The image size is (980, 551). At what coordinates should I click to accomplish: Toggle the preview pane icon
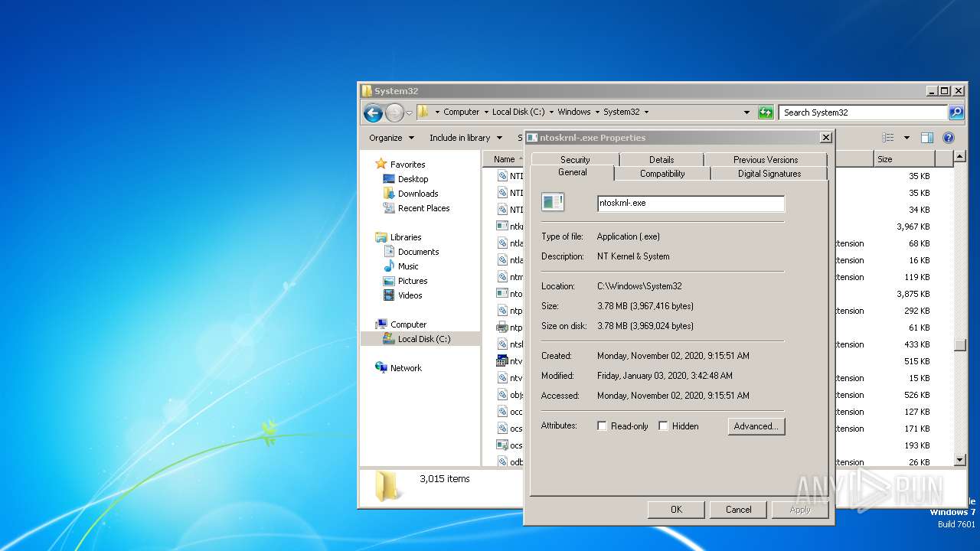click(x=927, y=138)
